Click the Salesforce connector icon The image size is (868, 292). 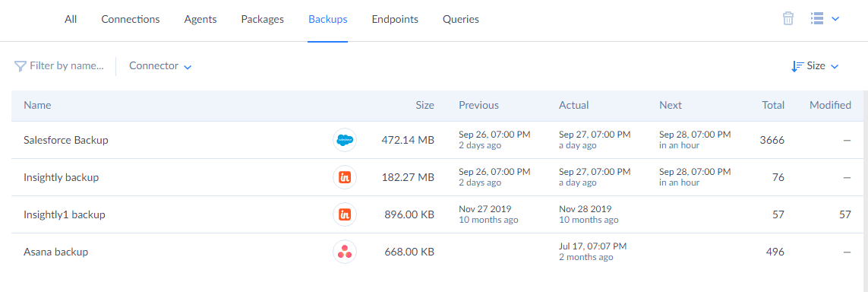tap(344, 140)
